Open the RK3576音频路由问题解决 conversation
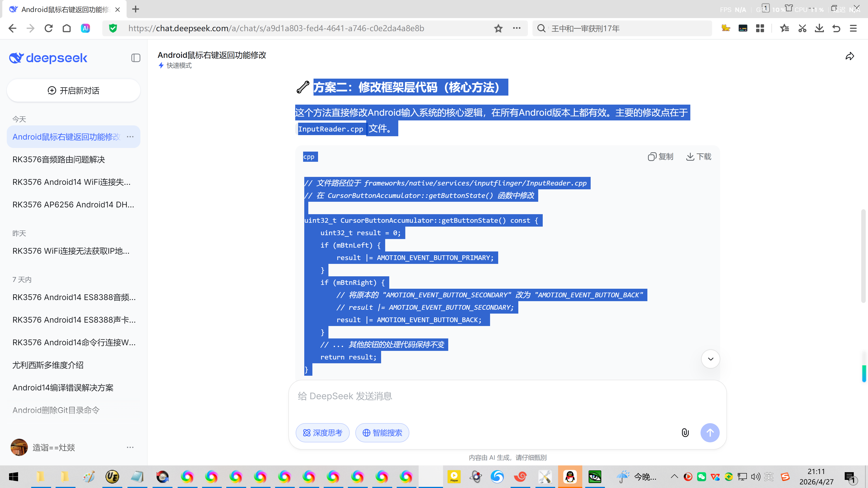 tap(59, 159)
